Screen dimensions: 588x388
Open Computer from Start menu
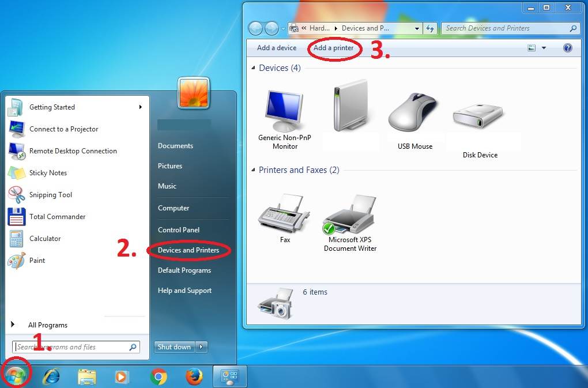point(174,208)
